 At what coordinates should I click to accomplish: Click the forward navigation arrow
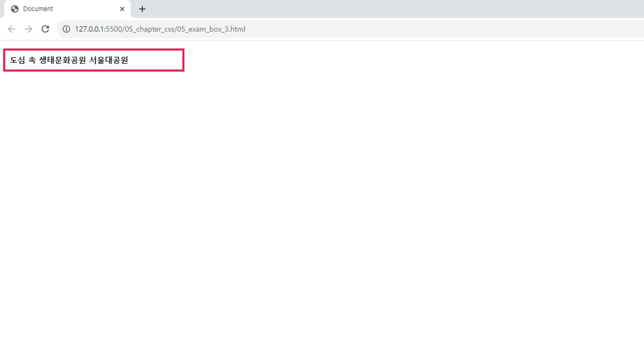click(x=28, y=29)
